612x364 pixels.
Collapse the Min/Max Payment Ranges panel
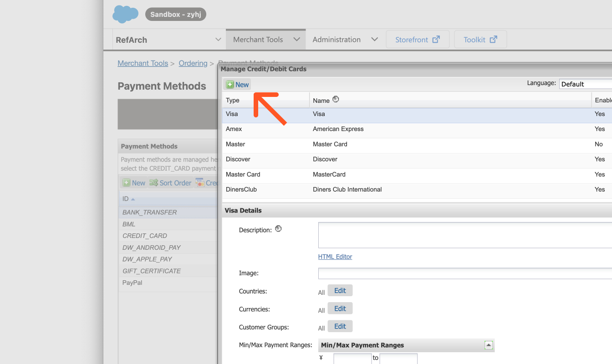click(x=489, y=345)
